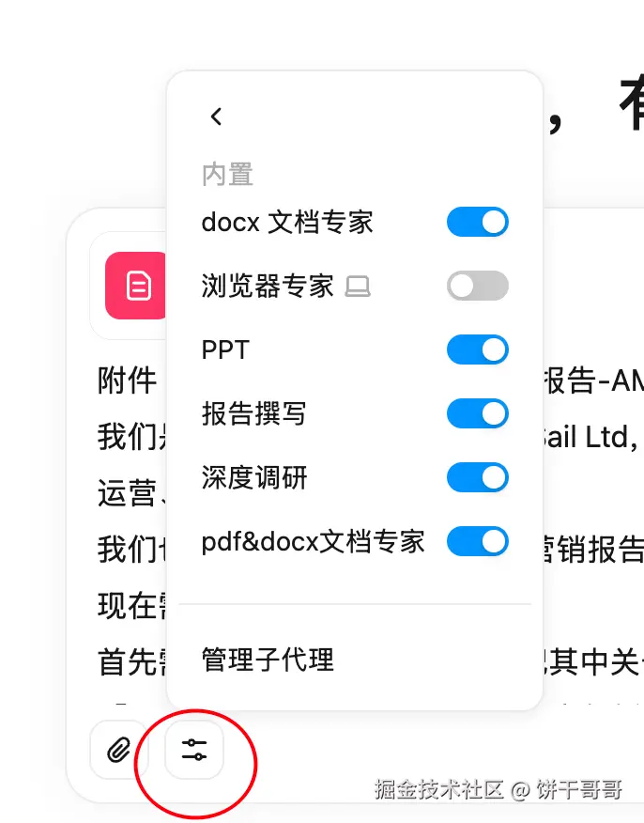Click the 内置 section header
Viewport: 644px width, 823px height.
227,174
